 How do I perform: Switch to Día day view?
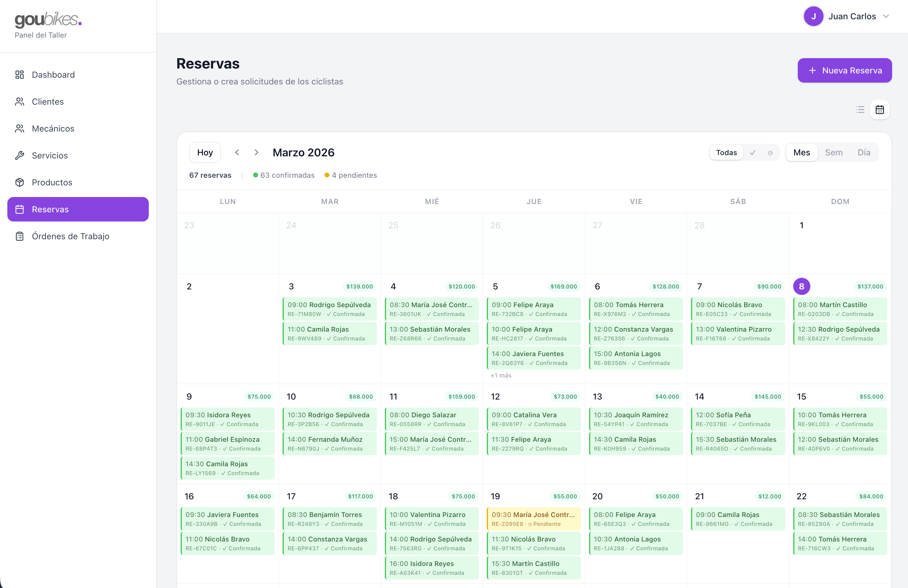tap(864, 153)
